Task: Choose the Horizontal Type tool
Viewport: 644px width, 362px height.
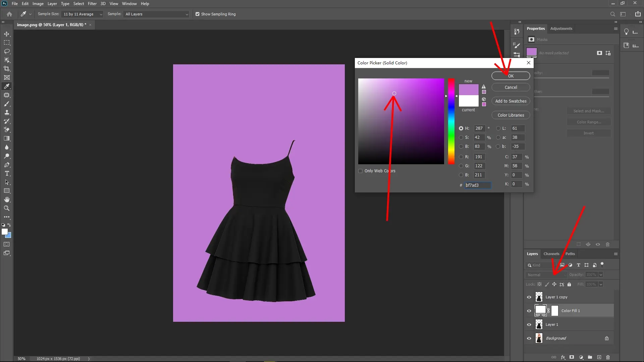Action: click(x=7, y=174)
